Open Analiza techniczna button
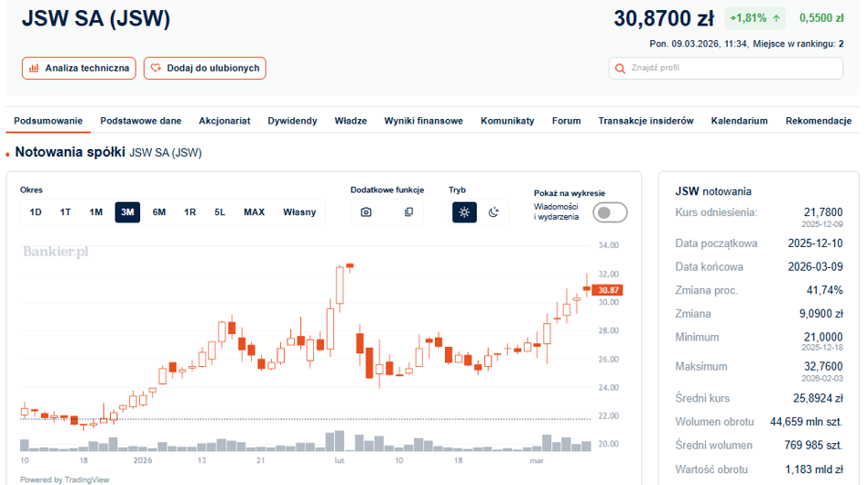The height and width of the screenshot is (485, 868). pyautogui.click(x=79, y=68)
